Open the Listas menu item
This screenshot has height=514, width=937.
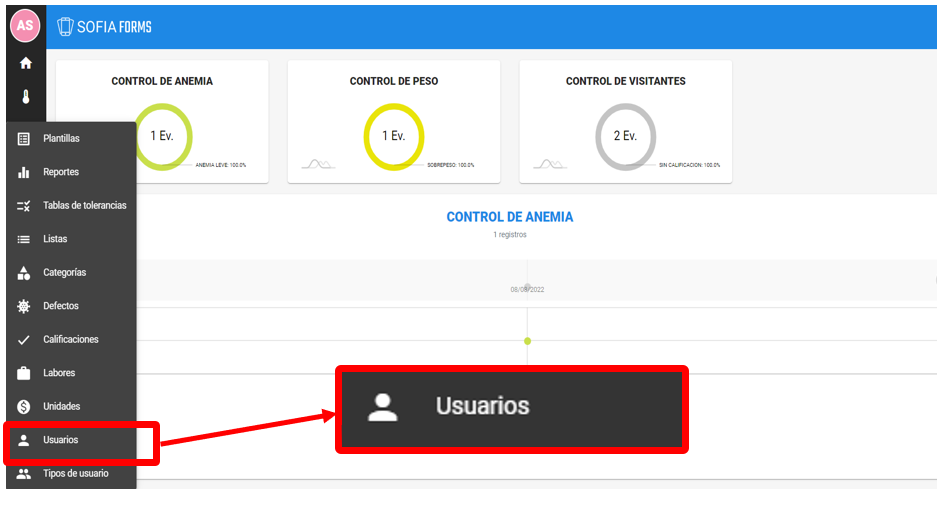tap(55, 239)
